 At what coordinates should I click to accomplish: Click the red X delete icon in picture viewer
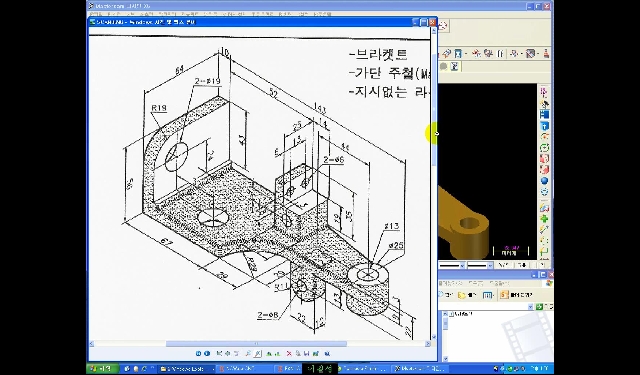[x=289, y=353]
